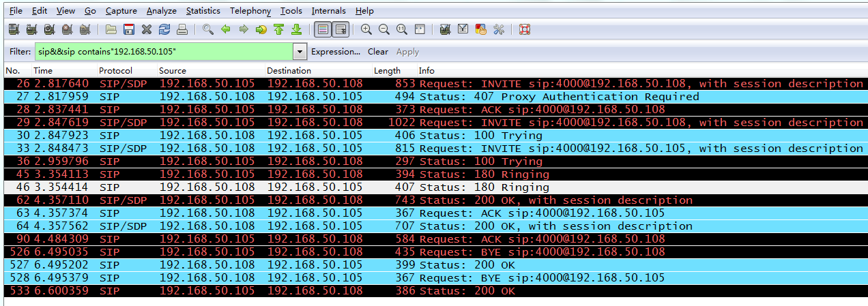This screenshot has height=306, width=868.
Task: Open the Expression... filter builder
Action: 336,52
